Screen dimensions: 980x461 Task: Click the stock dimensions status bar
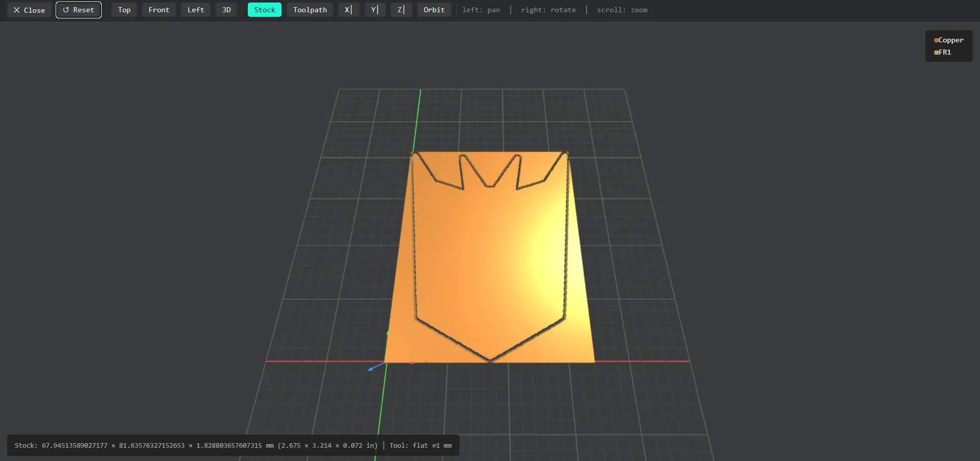point(233,445)
